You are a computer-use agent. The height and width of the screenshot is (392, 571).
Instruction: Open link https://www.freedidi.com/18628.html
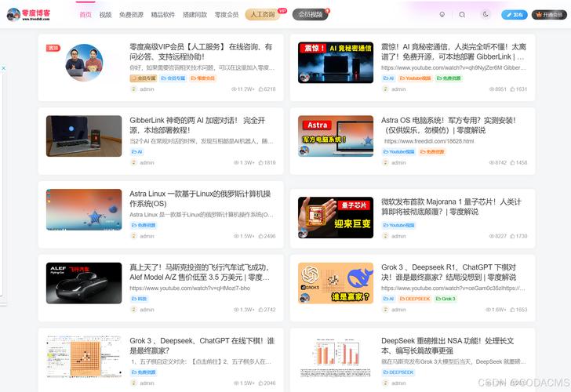click(429, 141)
